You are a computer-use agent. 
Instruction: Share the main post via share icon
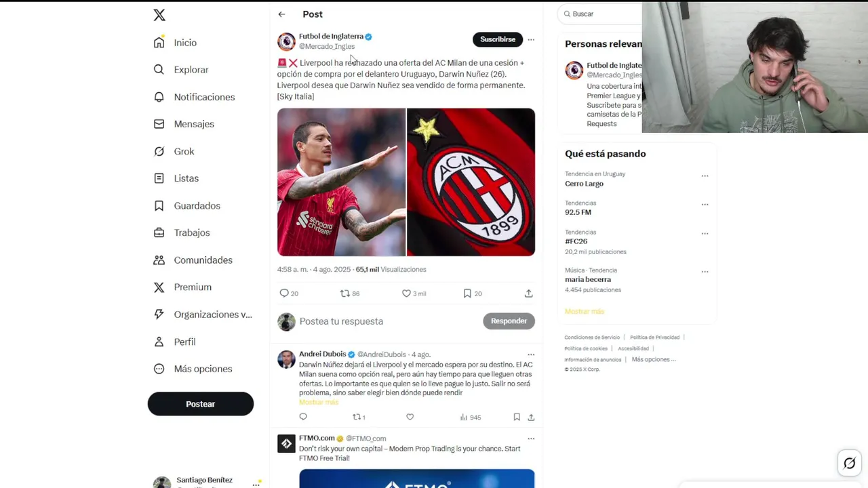528,293
